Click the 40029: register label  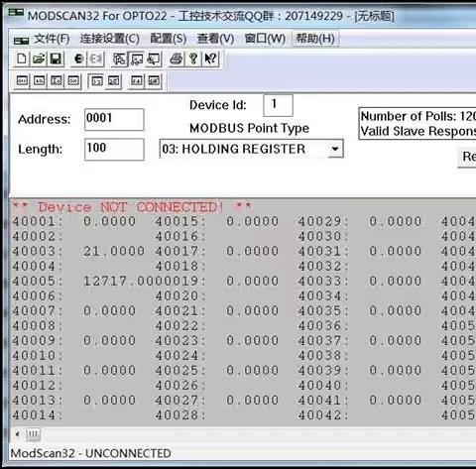click(323, 221)
